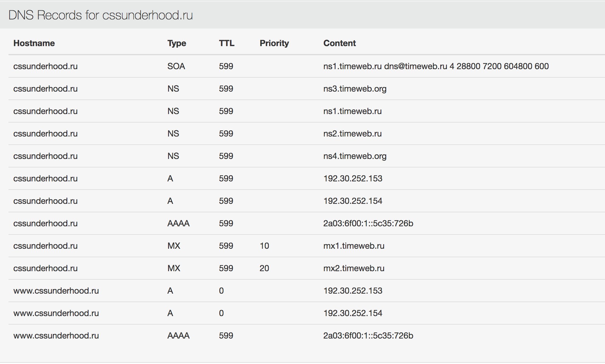This screenshot has height=364, width=605.
Task: Click the ns3.timeweb.org NS record
Action: click(x=355, y=89)
